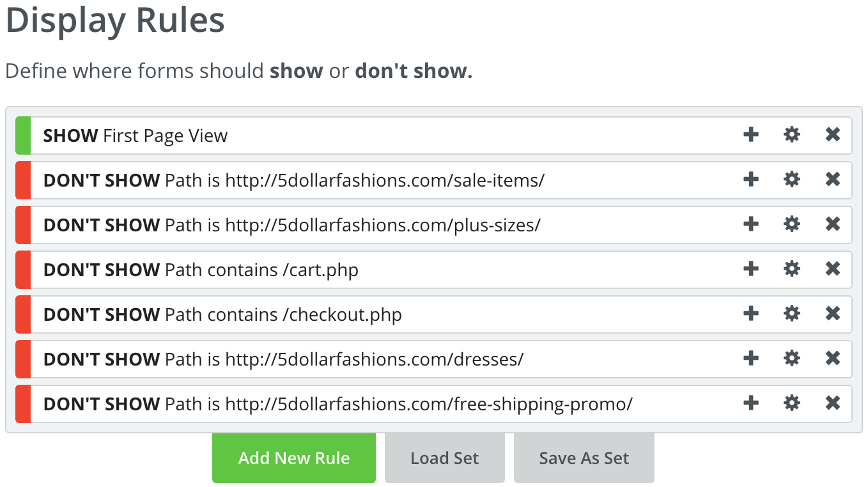Click plus icon on sale-items rule
The height and width of the screenshot is (487, 868).
[751, 180]
